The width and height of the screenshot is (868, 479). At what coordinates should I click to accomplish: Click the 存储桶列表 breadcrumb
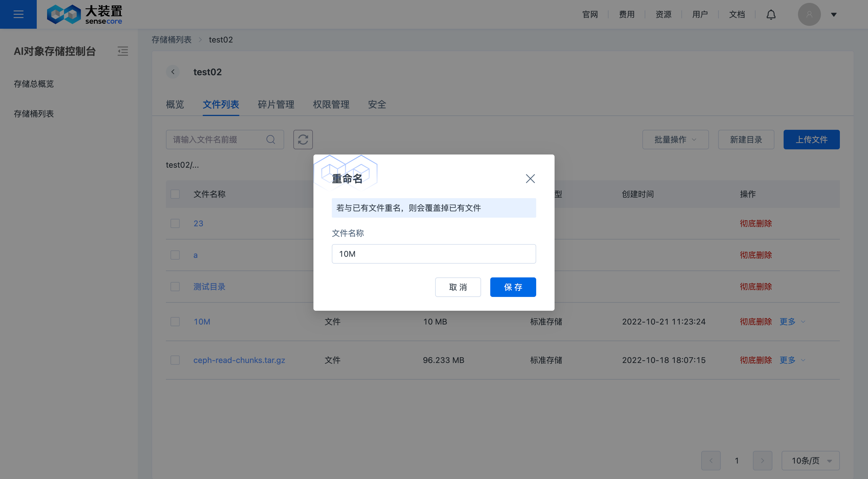(x=171, y=40)
